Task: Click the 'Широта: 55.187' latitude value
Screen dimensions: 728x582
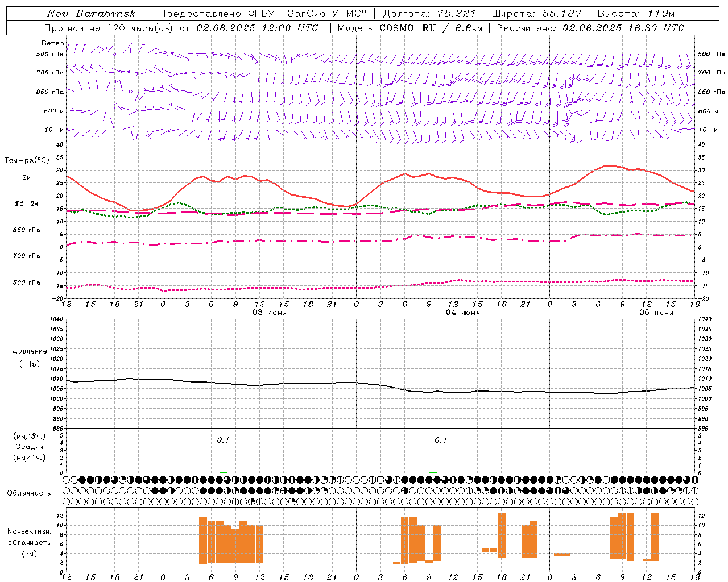Action: click(x=537, y=14)
